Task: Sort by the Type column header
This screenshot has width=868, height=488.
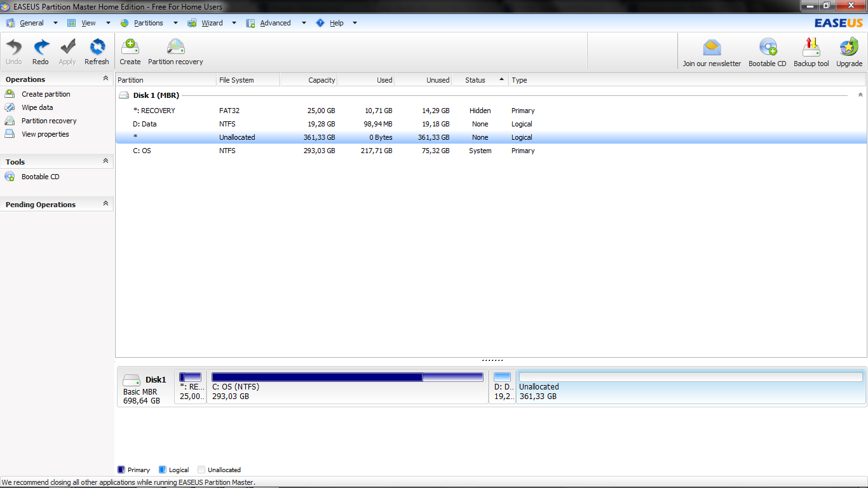Action: [687, 80]
